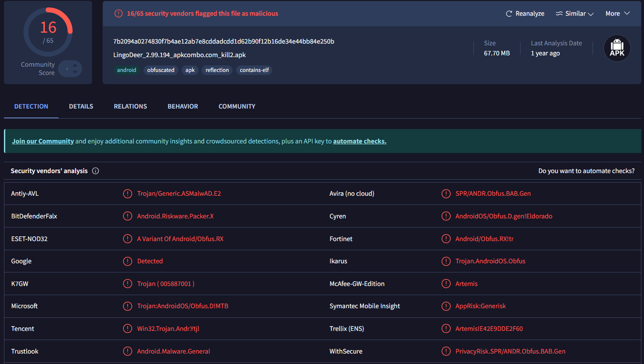Click the McAfee-GW-Edition 'Artemis' result
This screenshot has width=644, height=364.
[x=466, y=284]
